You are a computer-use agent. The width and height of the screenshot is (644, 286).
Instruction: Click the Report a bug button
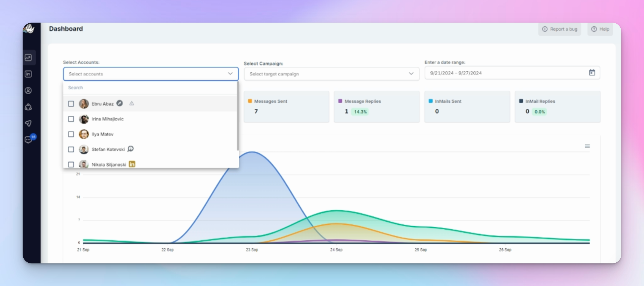(559, 29)
